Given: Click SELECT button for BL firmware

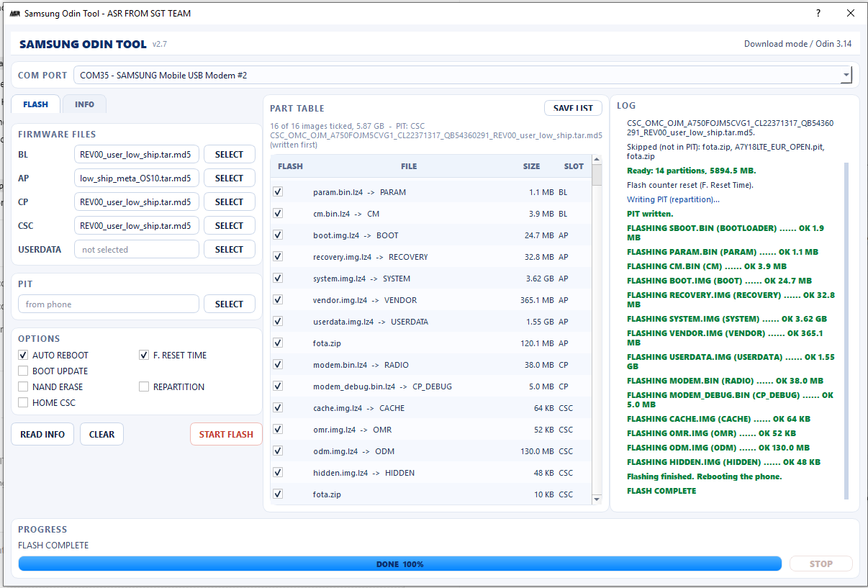Looking at the screenshot, I should click(229, 154).
